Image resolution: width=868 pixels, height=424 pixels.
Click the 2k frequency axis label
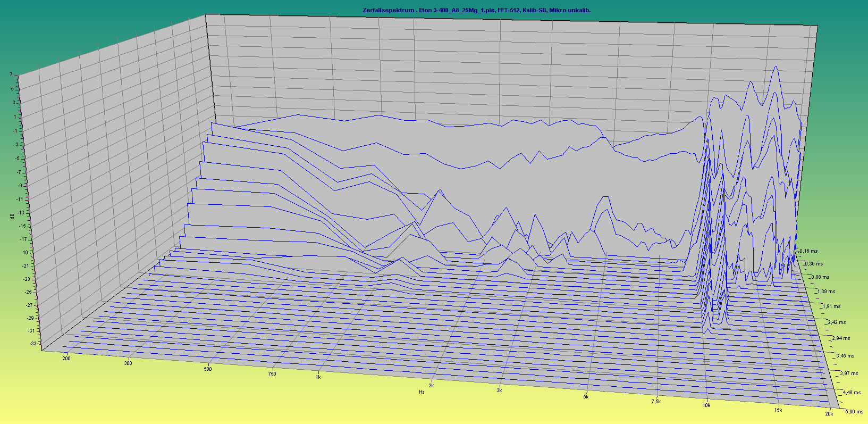coord(431,386)
